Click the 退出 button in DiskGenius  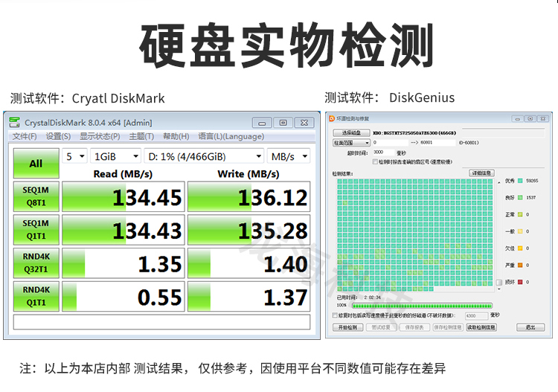530,327
